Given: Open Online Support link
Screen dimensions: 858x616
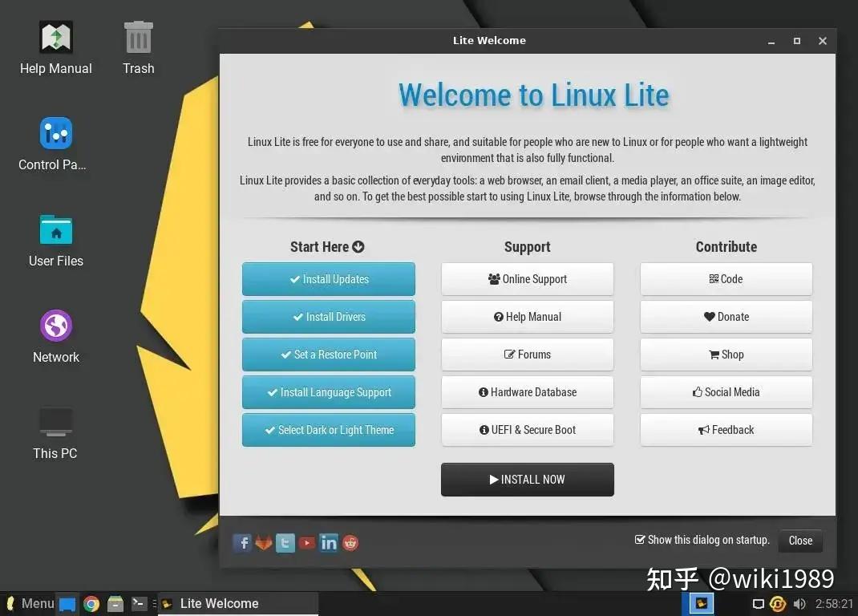Looking at the screenshot, I should point(527,278).
